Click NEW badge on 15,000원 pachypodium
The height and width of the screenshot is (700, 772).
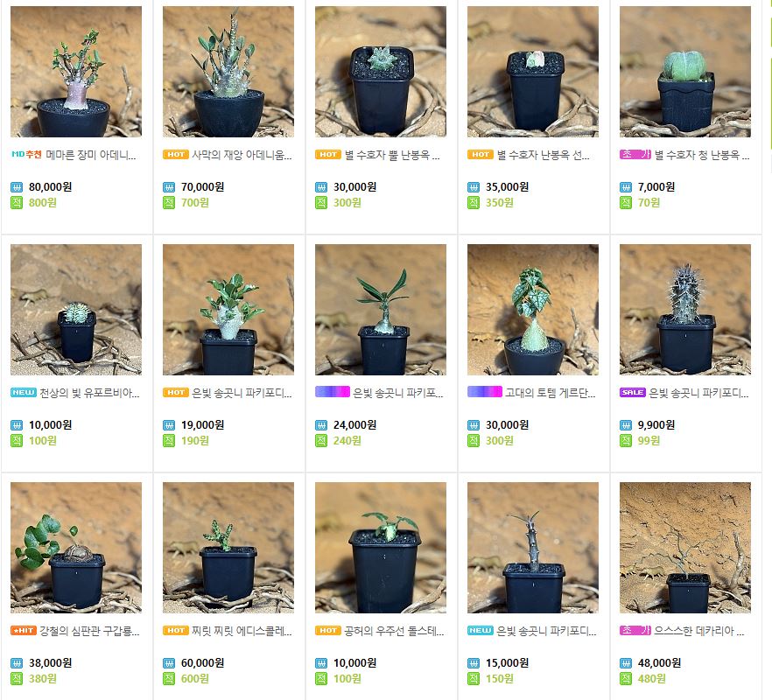480,630
